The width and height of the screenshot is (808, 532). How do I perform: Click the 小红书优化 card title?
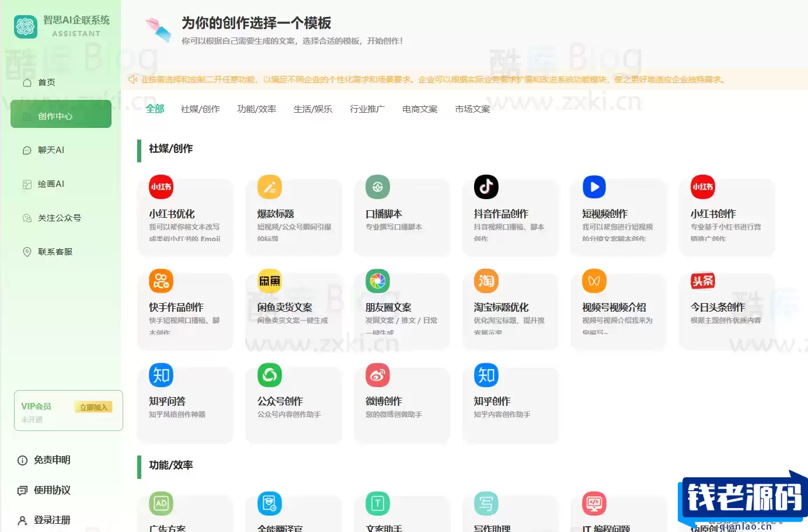[x=172, y=214]
